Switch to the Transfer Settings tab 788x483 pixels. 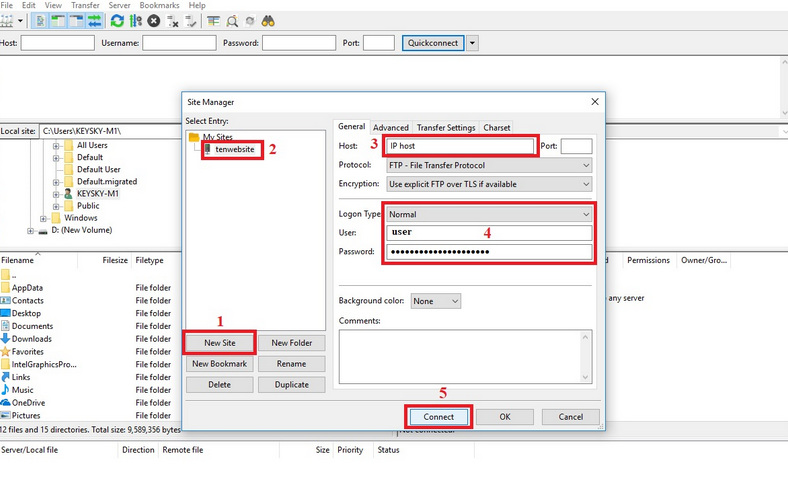[446, 128]
